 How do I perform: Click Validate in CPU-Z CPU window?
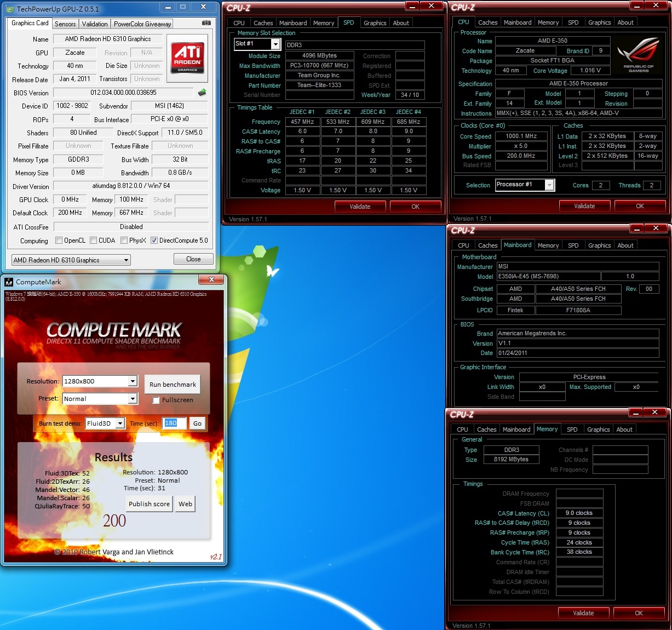tap(584, 206)
